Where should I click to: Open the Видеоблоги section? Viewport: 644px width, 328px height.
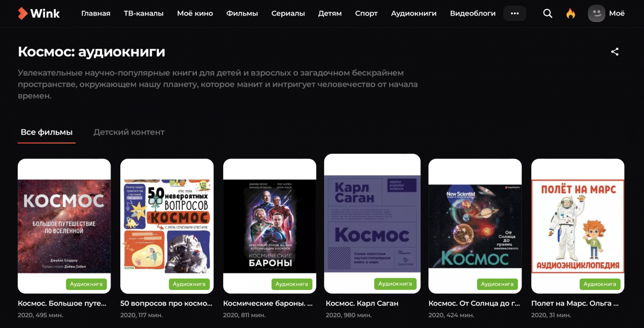click(x=473, y=13)
